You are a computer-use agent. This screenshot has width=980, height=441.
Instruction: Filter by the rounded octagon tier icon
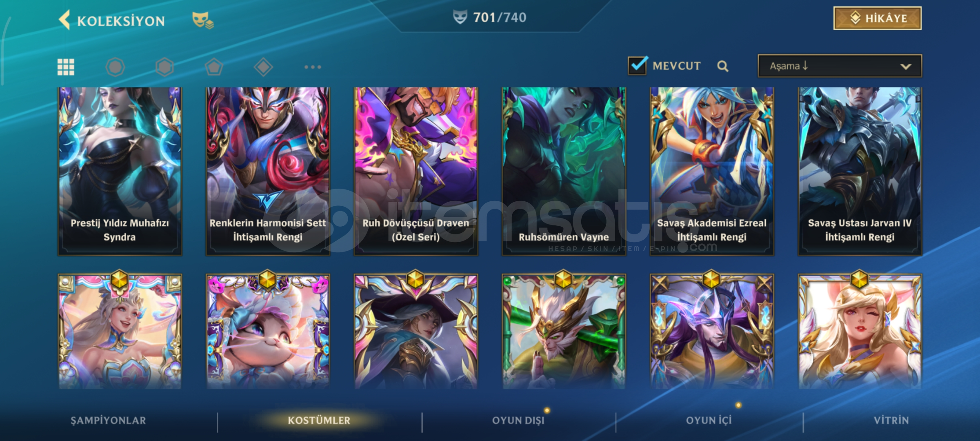(x=115, y=67)
